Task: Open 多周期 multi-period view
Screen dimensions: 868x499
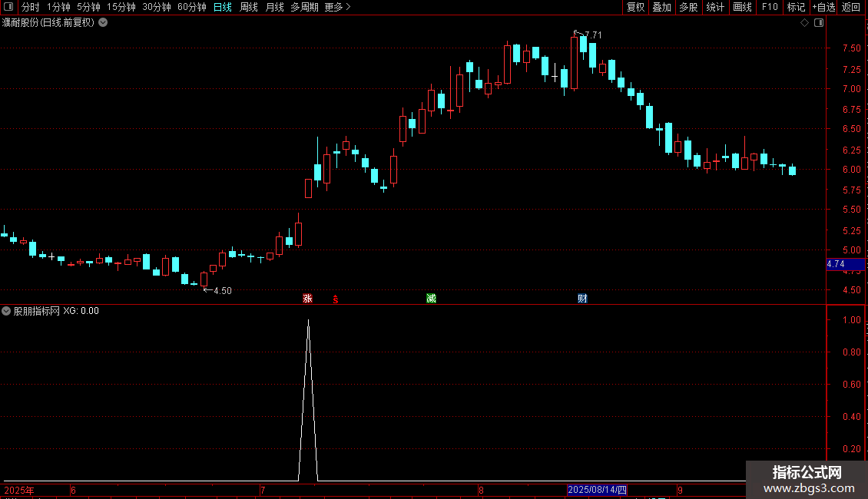Action: 304,7
